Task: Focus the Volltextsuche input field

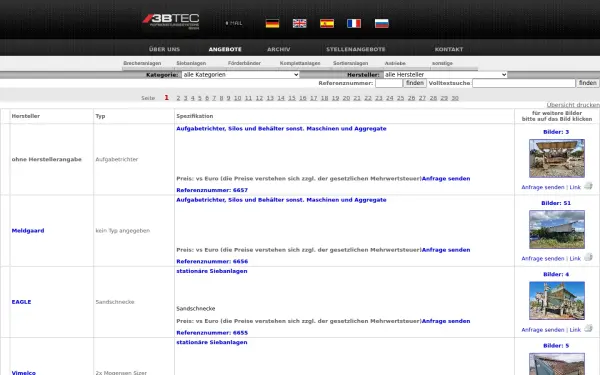Action: tap(524, 83)
